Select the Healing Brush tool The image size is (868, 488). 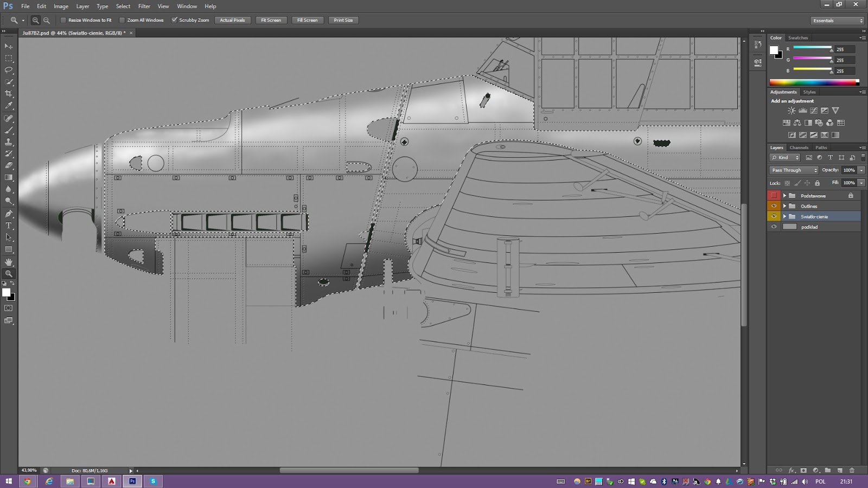9,118
